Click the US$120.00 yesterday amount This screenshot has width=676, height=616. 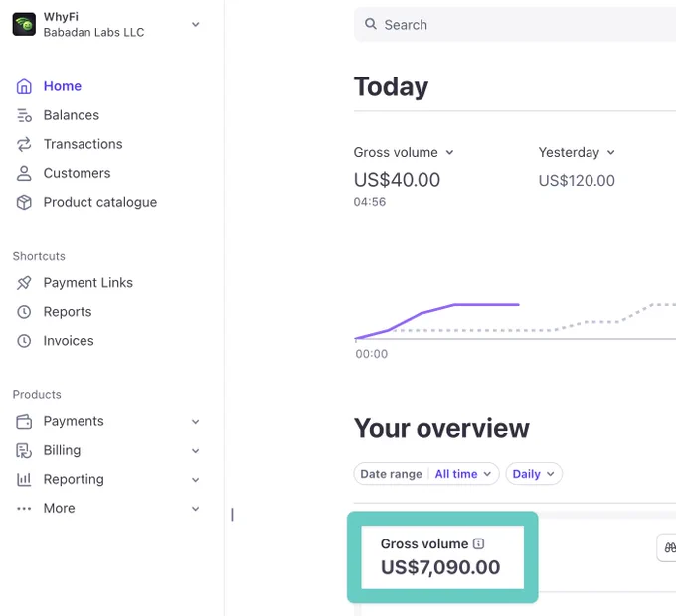coord(577,180)
